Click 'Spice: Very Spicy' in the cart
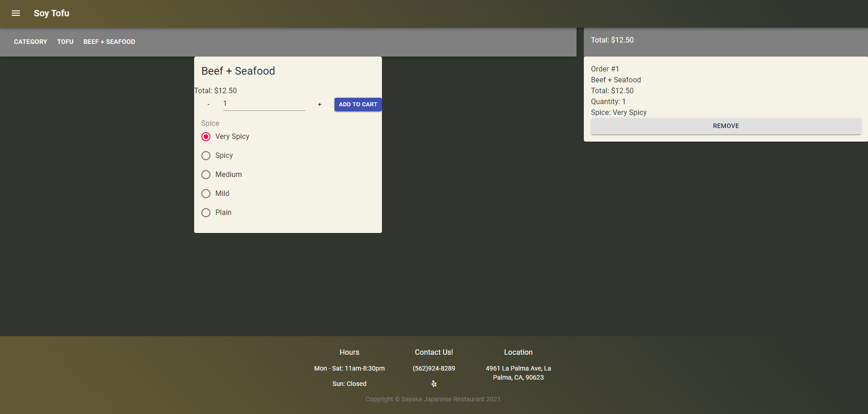 point(619,113)
